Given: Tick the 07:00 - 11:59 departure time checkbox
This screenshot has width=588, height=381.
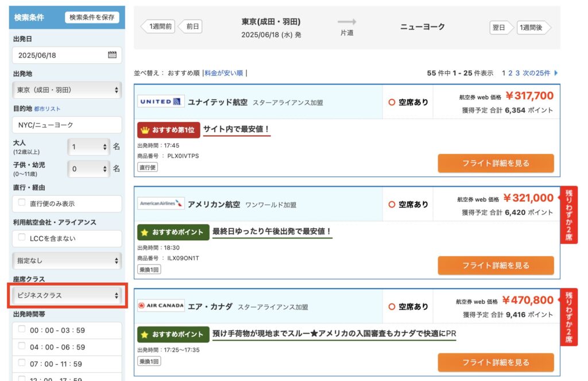Looking at the screenshot, I should pyautogui.click(x=22, y=363).
